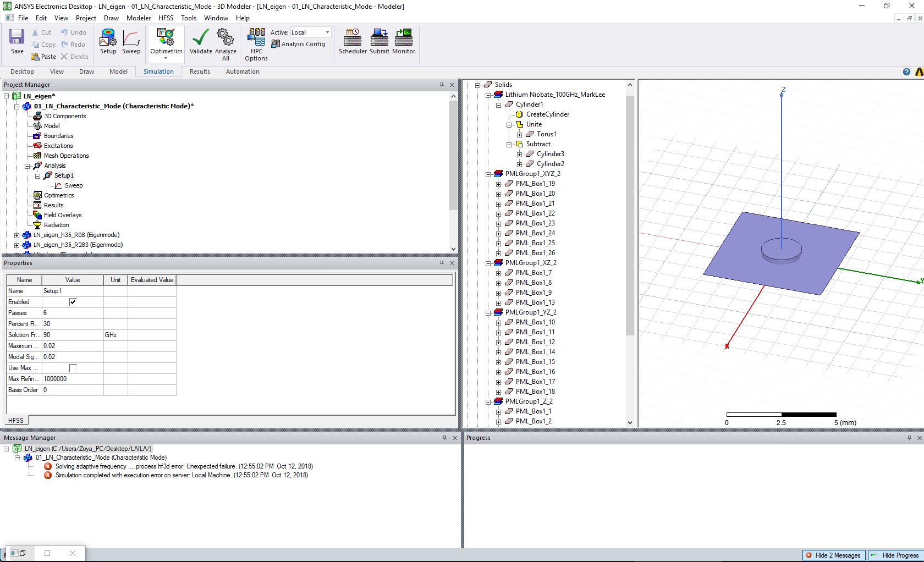
Task: Switch to the Results ribbon tab
Action: pyautogui.click(x=200, y=71)
